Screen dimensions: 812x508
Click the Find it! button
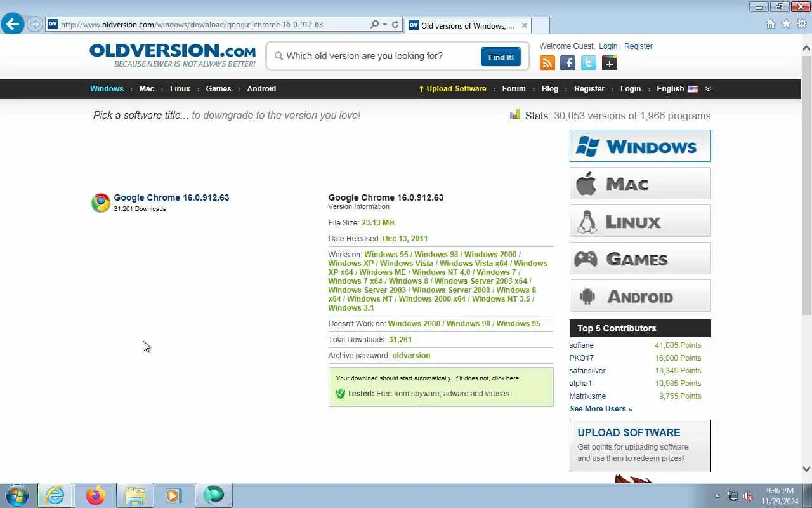point(501,57)
